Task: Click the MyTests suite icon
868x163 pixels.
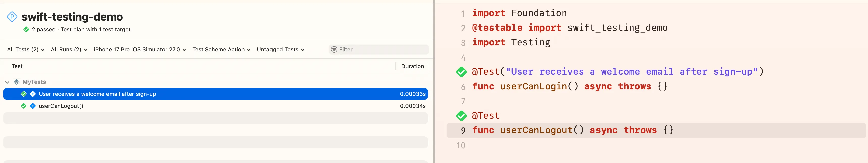Action: pos(16,82)
